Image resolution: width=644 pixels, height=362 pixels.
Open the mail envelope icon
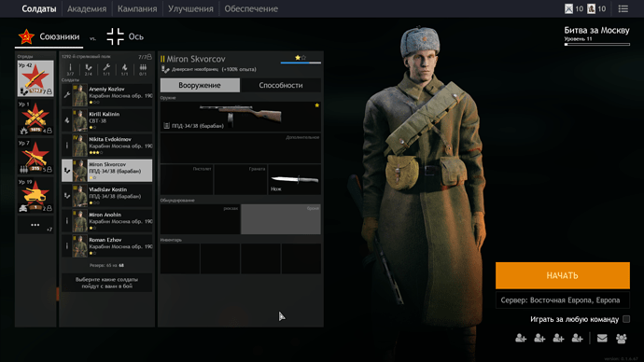click(x=602, y=338)
